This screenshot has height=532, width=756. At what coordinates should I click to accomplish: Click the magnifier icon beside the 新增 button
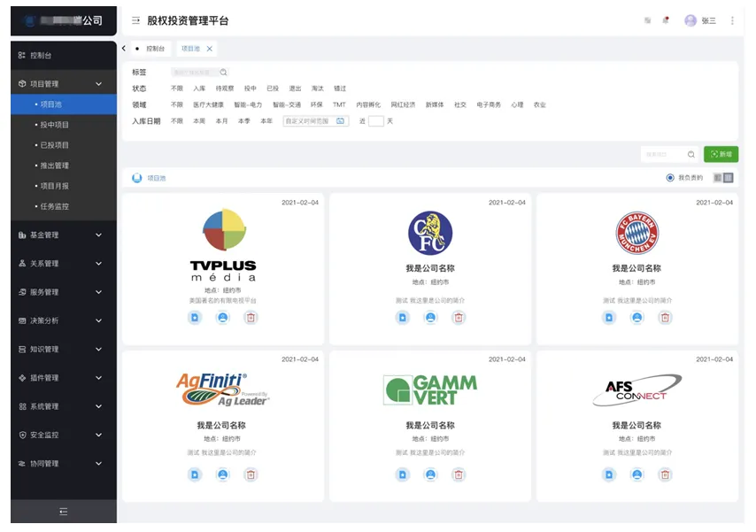point(690,154)
